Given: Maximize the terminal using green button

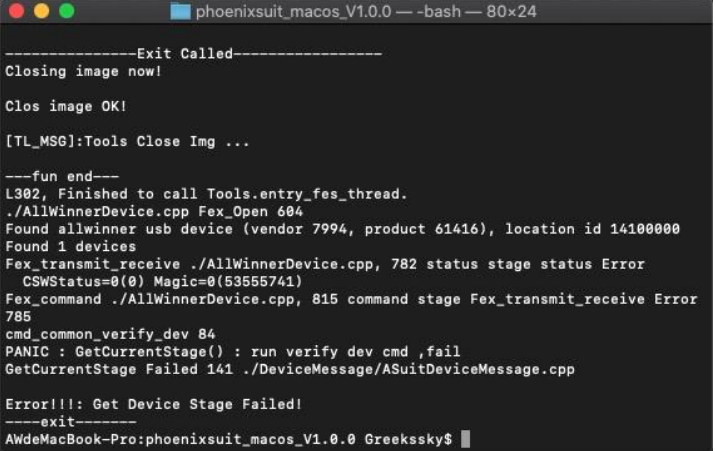Looking at the screenshot, I should (x=66, y=13).
